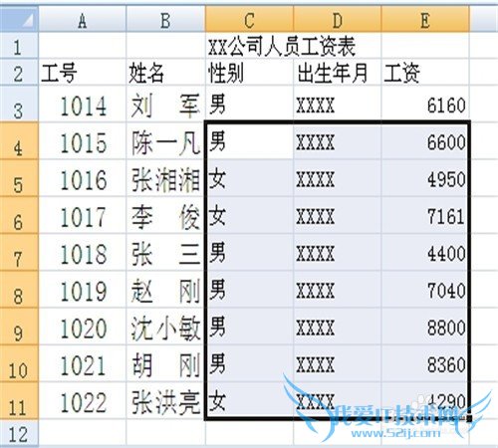This screenshot has height=448, width=498.
Task: Click cell with ID 1015
Action: (x=83, y=141)
